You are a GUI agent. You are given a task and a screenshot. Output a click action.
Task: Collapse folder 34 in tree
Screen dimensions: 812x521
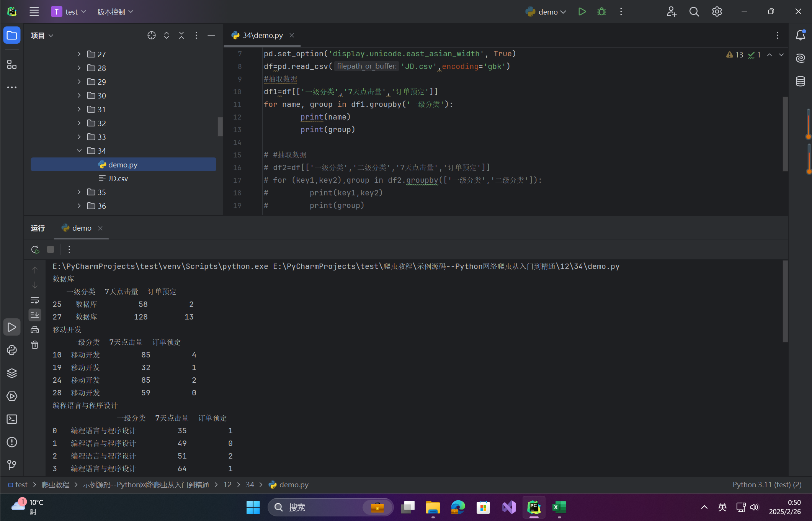[x=79, y=151]
